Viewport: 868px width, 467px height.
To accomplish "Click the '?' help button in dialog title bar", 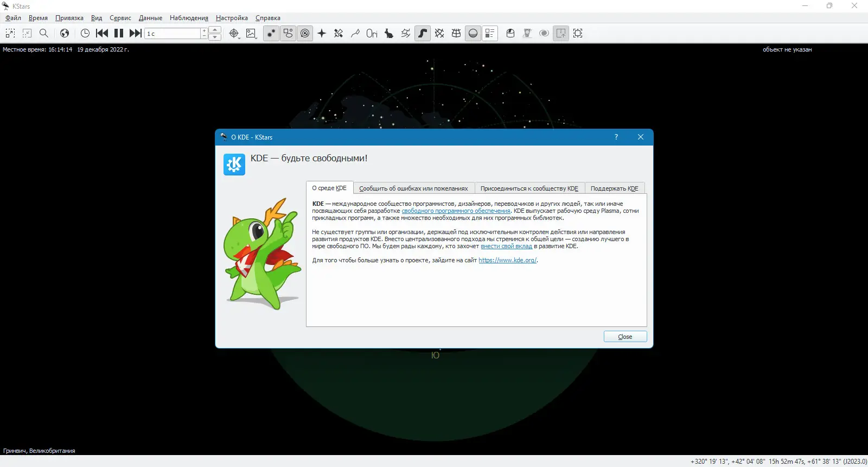I will 616,137.
